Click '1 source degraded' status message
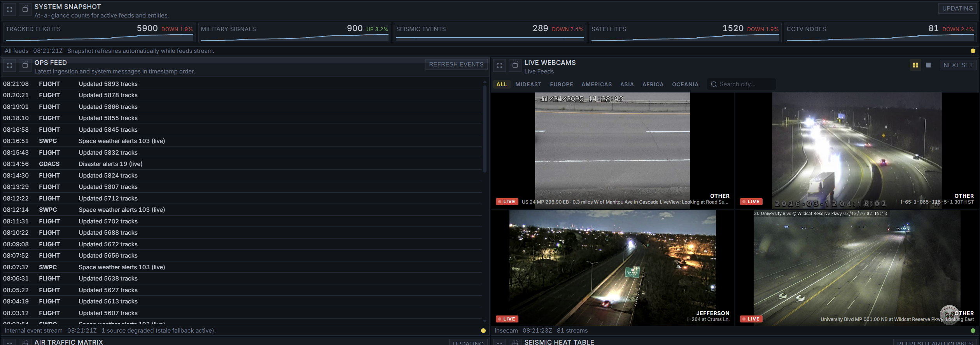 click(159, 331)
